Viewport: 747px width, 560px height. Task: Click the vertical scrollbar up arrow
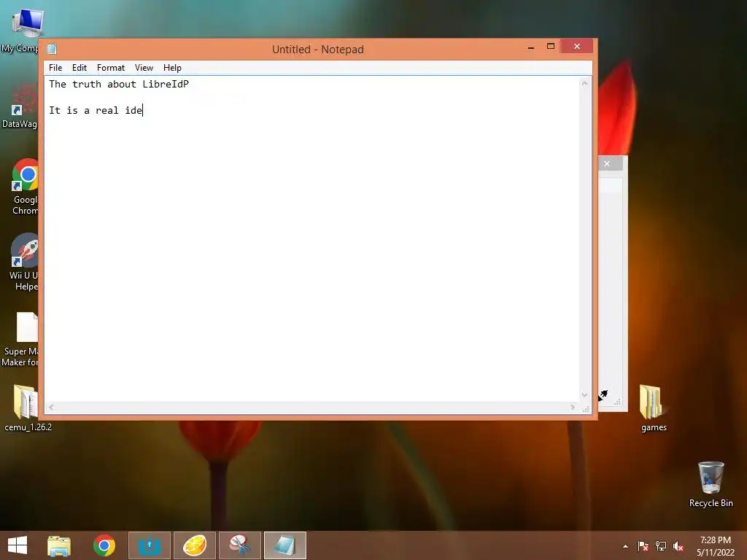[x=584, y=83]
